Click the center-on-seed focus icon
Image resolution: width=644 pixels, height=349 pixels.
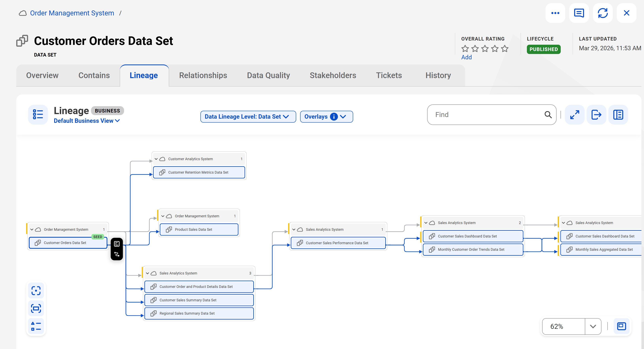point(36,291)
